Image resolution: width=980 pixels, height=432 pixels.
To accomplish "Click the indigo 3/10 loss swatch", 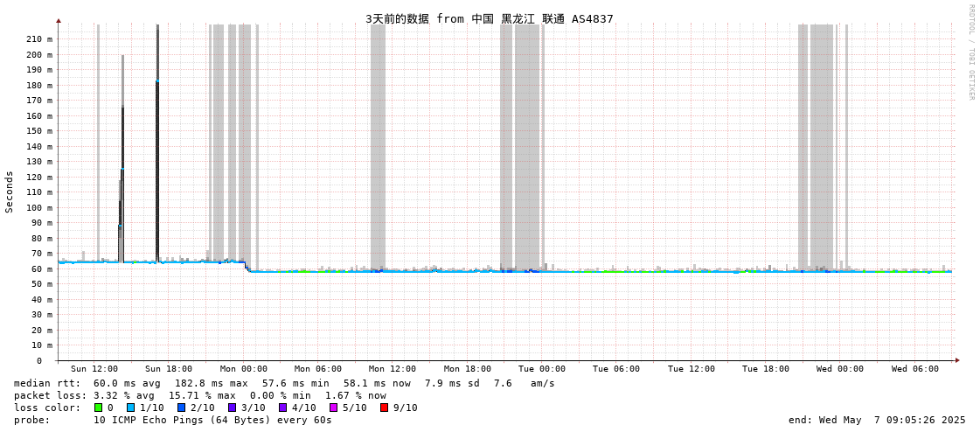I will [x=232, y=408].
